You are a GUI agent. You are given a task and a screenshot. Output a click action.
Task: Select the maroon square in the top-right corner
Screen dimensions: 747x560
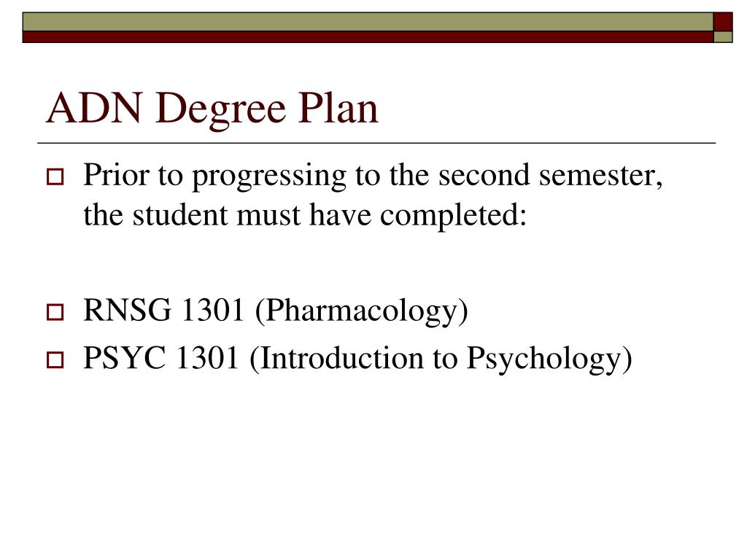[723, 22]
